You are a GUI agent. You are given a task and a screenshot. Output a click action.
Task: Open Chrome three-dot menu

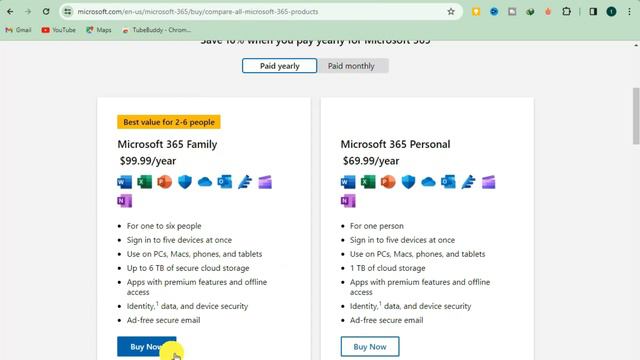click(x=629, y=11)
